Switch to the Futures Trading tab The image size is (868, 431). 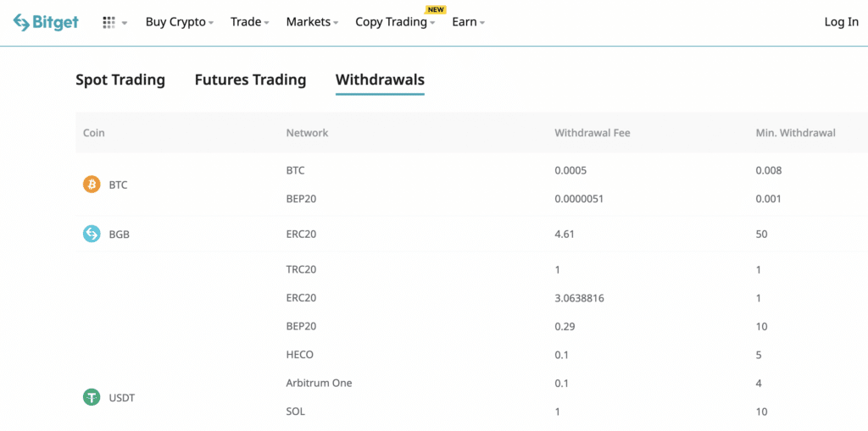(x=250, y=80)
